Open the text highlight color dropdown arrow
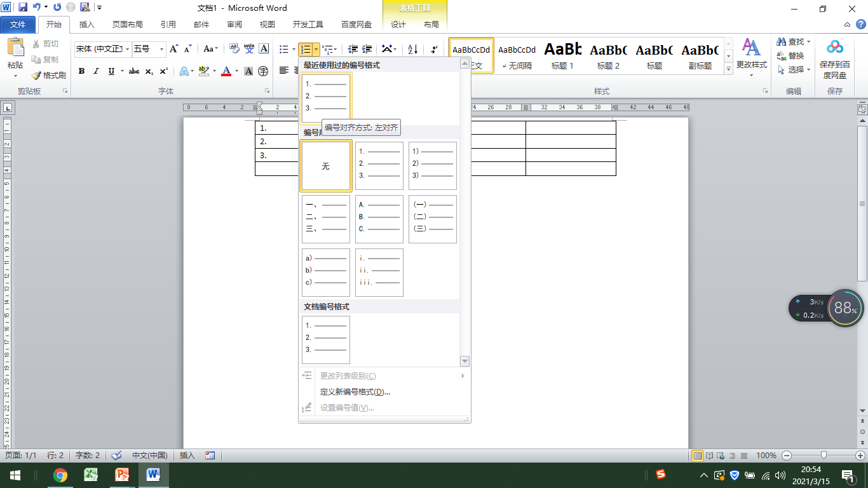Screen dimensions: 868x488 (214, 71)
